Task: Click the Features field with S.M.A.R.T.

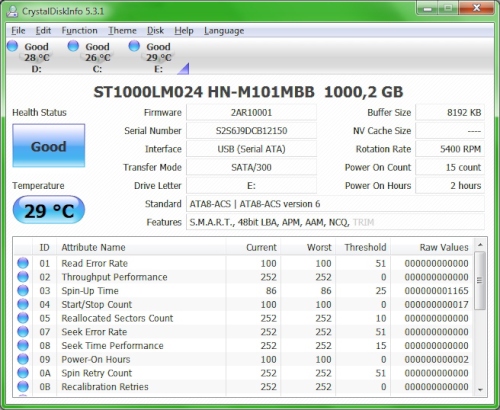Action: [x=335, y=222]
